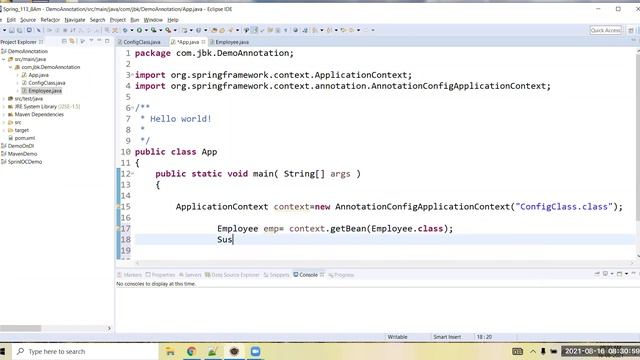
Task: Collapse the src/main/java folder
Action: 4,59
